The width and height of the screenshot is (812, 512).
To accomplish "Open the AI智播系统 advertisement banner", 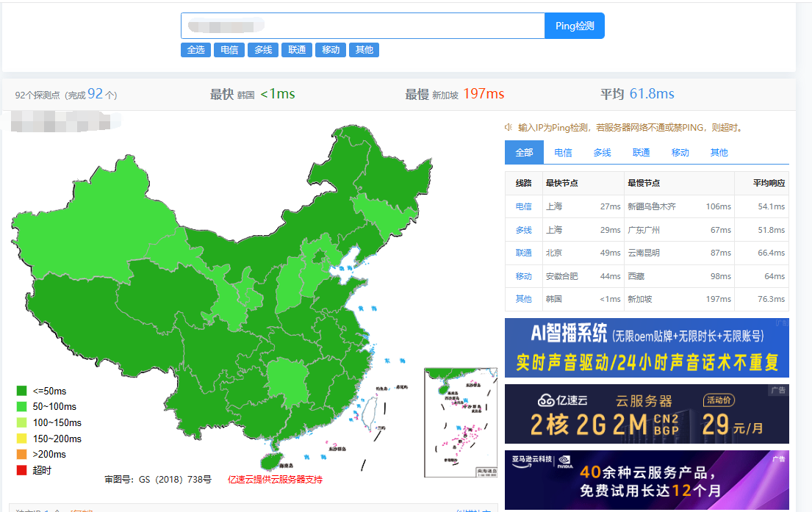I will pos(647,348).
